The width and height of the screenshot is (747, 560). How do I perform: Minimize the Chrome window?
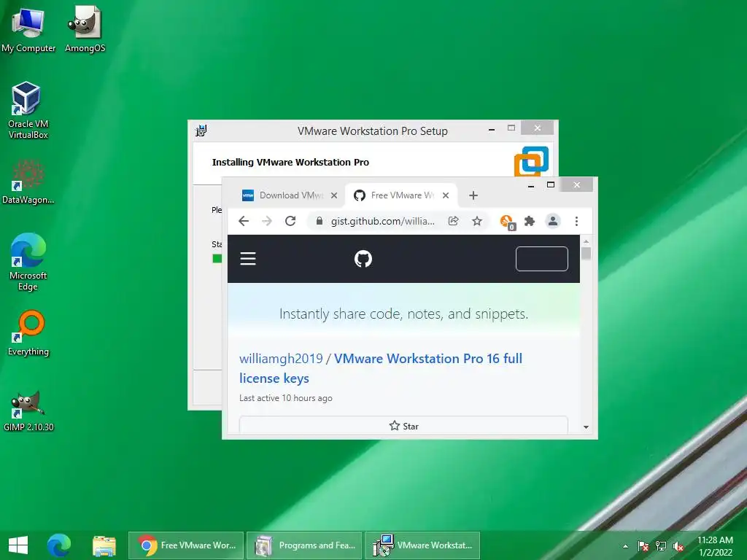point(531,186)
